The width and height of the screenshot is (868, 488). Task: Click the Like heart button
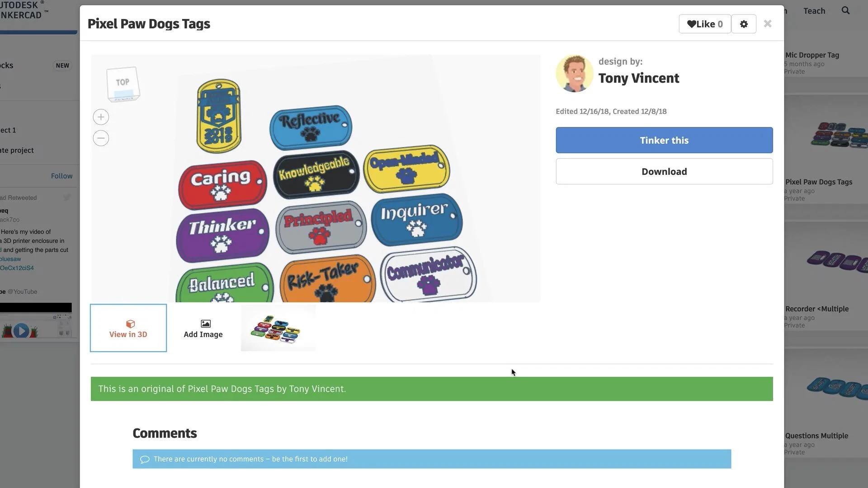coord(704,24)
